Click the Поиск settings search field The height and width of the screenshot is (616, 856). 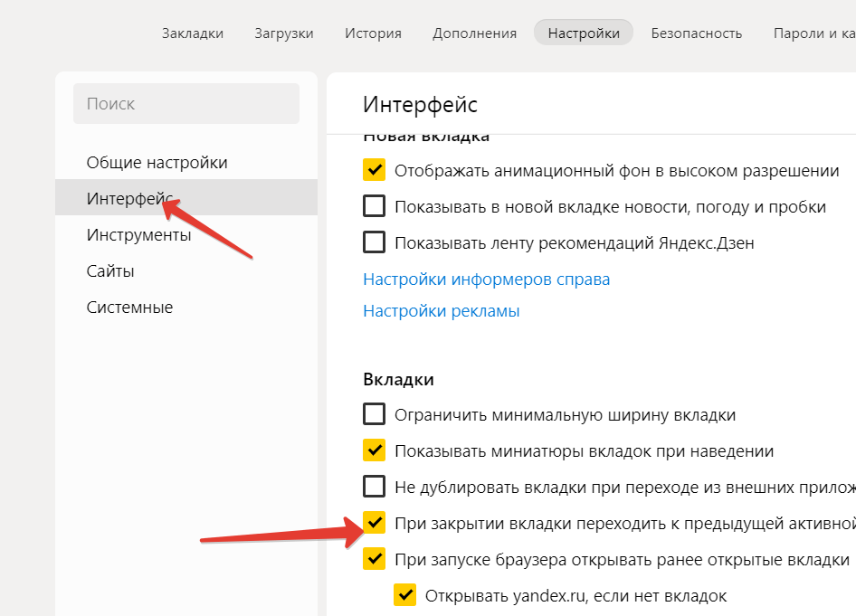click(185, 104)
